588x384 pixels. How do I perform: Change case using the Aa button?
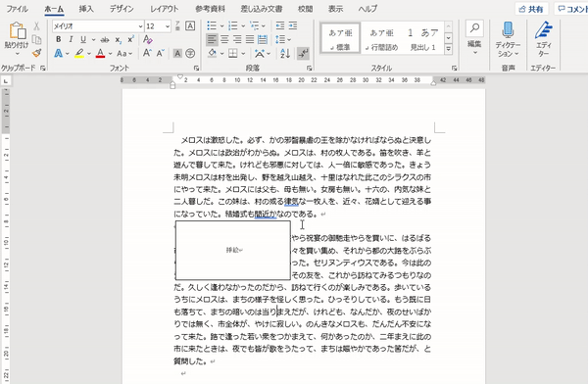point(122,53)
